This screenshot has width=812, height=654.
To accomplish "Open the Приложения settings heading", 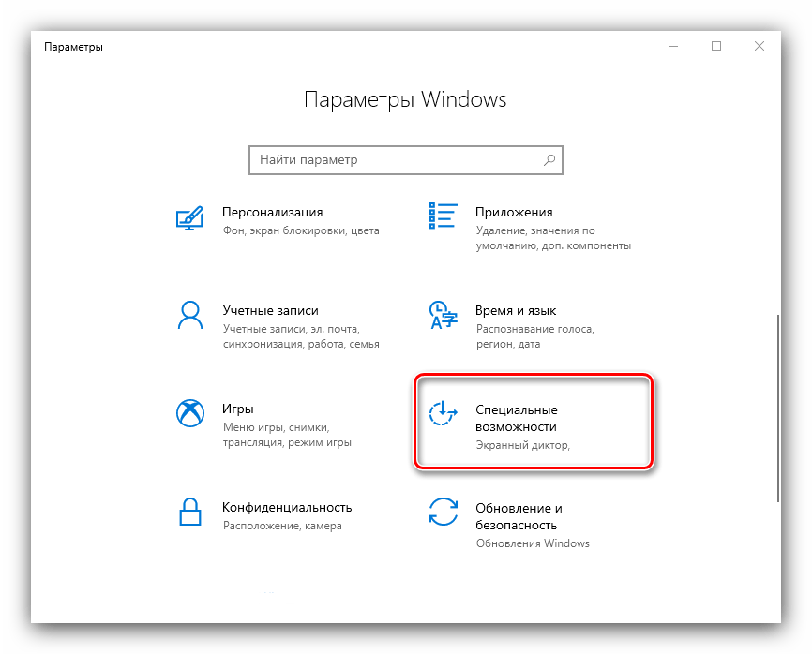I will (x=514, y=212).
